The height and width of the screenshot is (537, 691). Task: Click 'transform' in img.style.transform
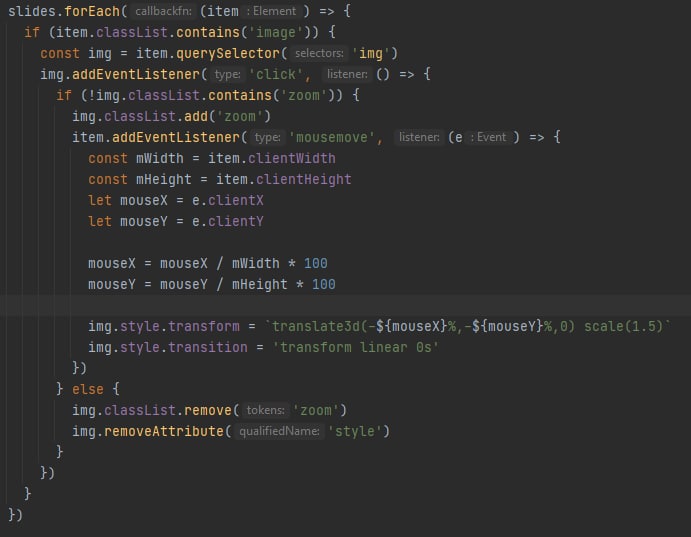pyautogui.click(x=204, y=326)
